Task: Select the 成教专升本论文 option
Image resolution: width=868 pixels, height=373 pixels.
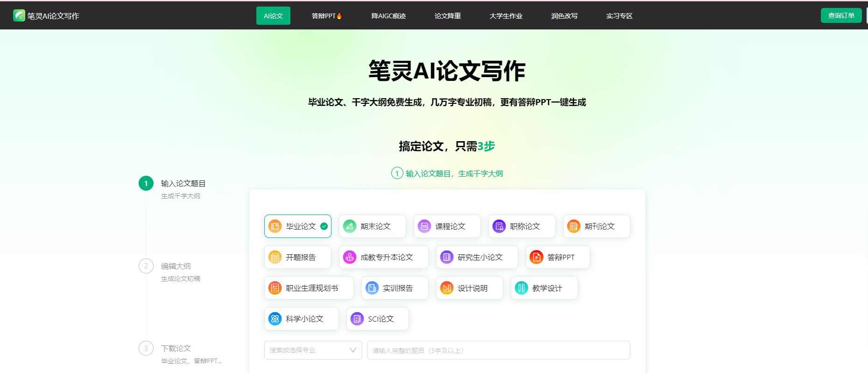Action: [x=384, y=257]
